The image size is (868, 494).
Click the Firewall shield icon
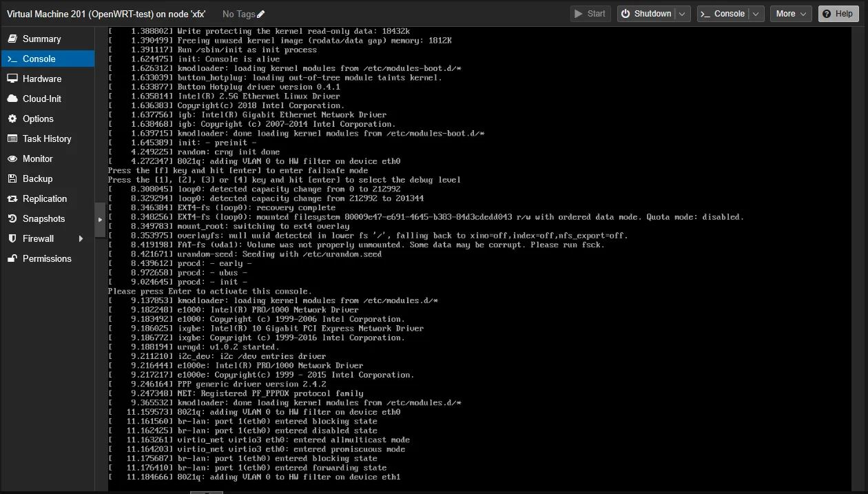click(x=12, y=238)
